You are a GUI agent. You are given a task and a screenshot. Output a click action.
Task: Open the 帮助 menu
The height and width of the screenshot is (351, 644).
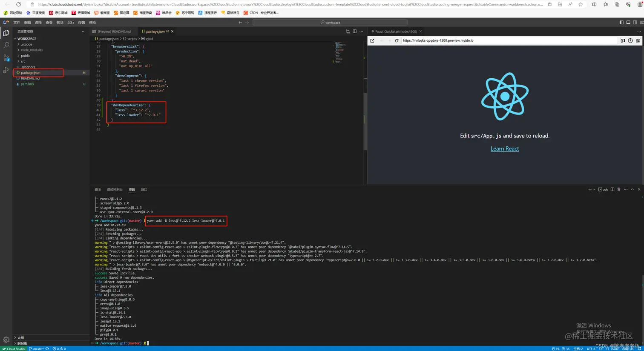(x=92, y=22)
